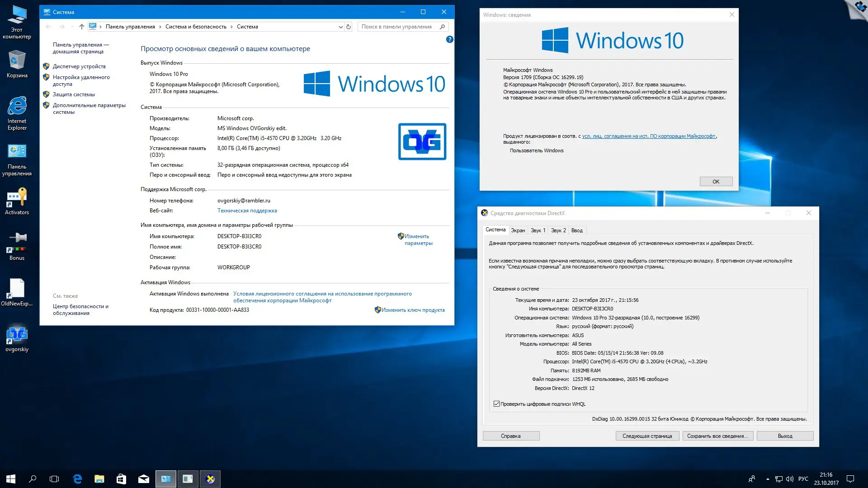
Task: Open the volume icon in system tray
Action: 789,479
